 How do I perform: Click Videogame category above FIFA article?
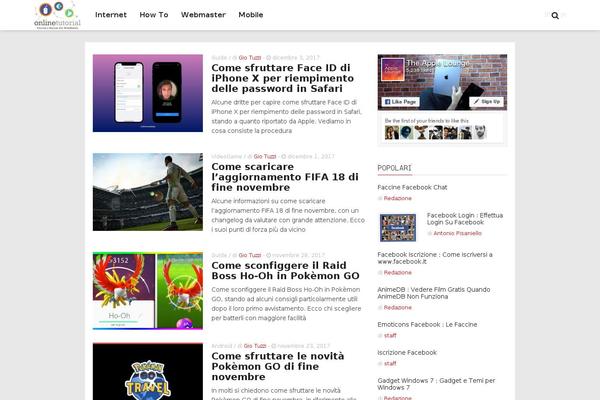click(x=227, y=156)
